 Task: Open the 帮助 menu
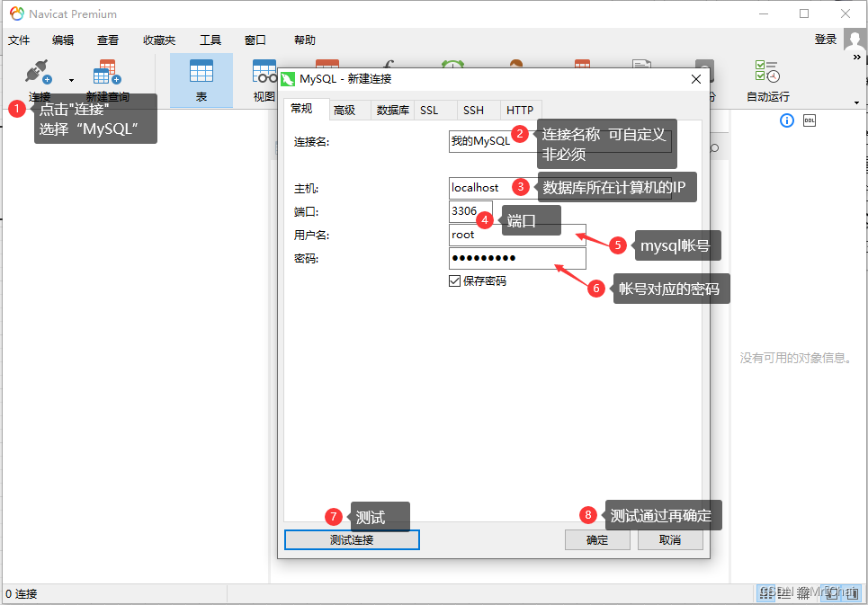pyautogui.click(x=304, y=40)
